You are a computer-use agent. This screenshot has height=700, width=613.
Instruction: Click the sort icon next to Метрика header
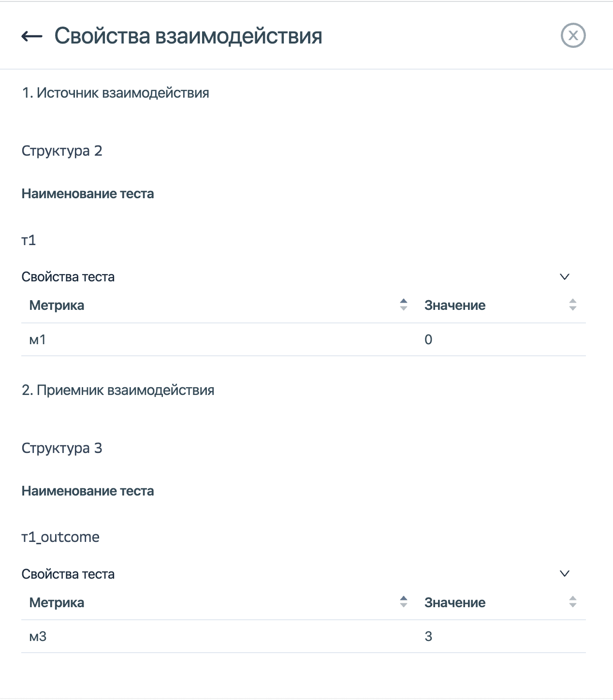(403, 305)
